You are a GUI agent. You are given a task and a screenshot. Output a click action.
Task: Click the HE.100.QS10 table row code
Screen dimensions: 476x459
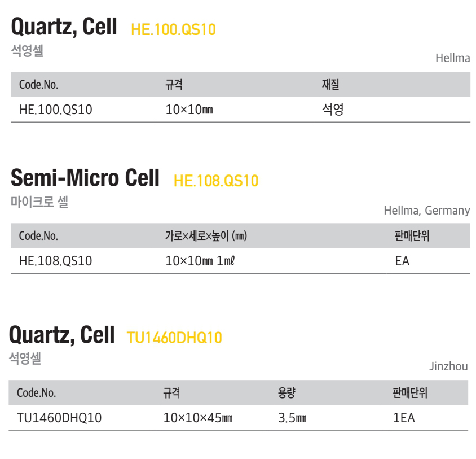pyautogui.click(x=56, y=110)
